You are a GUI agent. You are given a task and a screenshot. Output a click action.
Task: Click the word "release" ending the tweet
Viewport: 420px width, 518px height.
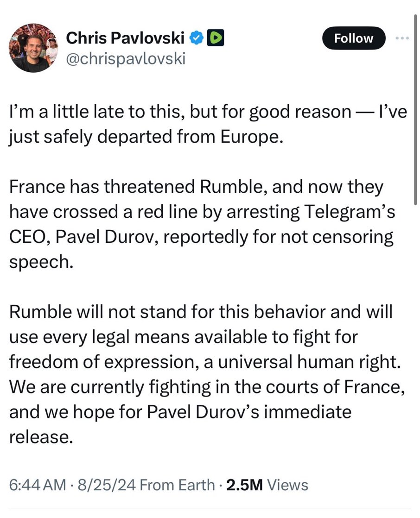(41, 437)
